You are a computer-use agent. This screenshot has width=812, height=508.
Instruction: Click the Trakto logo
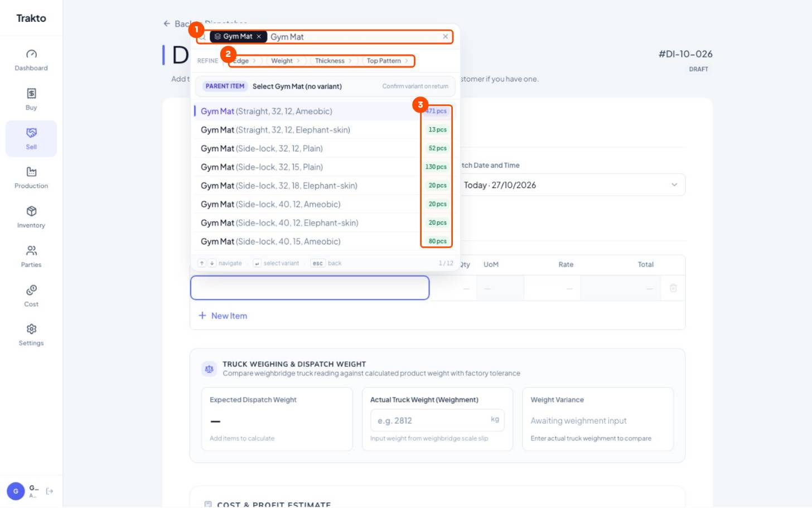[x=31, y=18]
